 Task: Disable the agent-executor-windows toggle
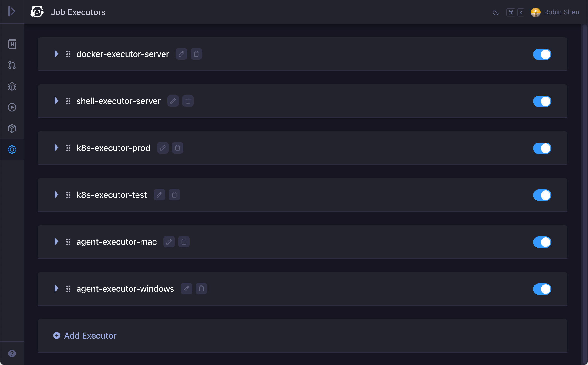[542, 289]
